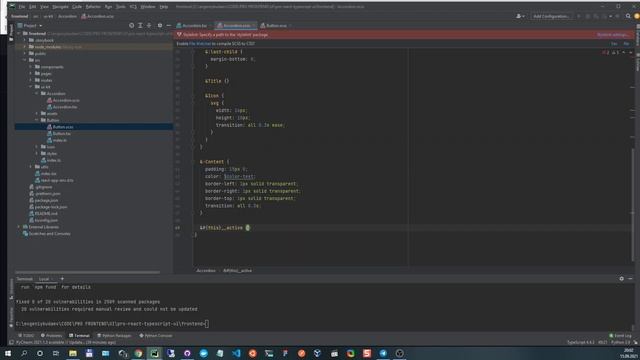This screenshot has height=360, width=640.
Task: Open the user account dropdown icon
Action: [x=520, y=16]
